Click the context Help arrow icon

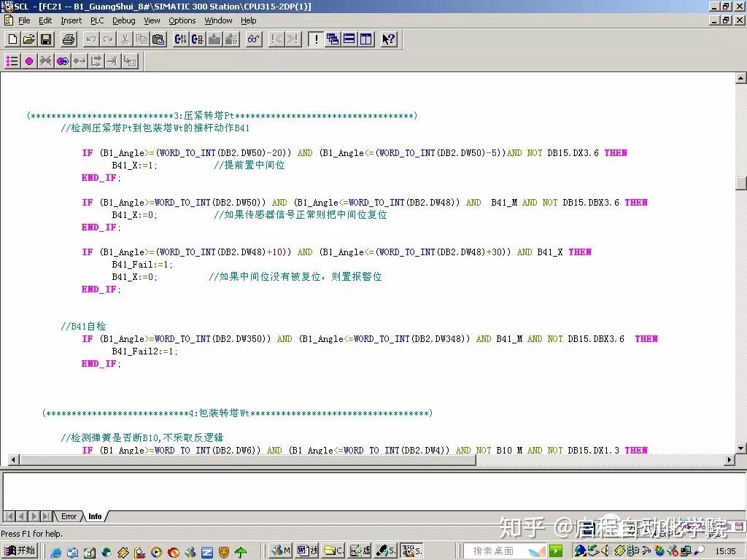point(389,39)
